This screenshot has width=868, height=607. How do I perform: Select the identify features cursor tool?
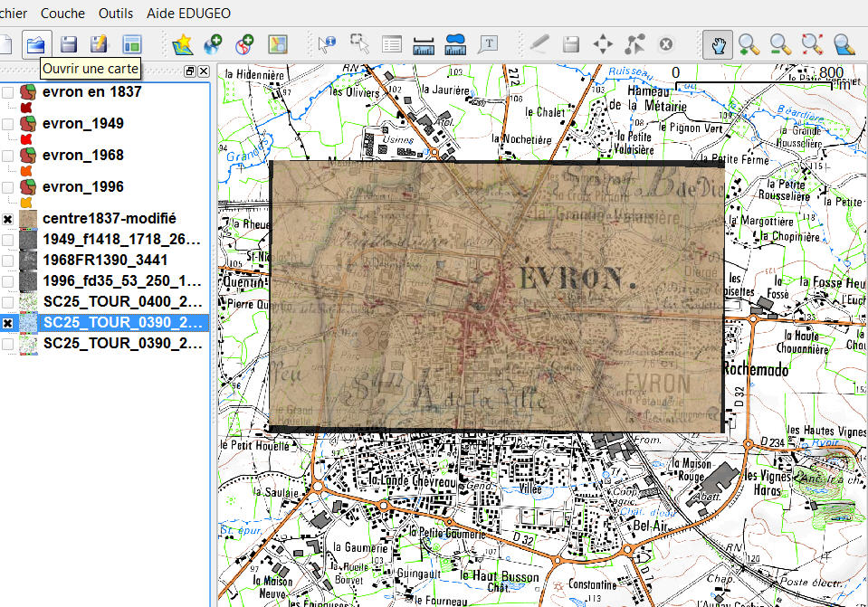click(x=327, y=43)
